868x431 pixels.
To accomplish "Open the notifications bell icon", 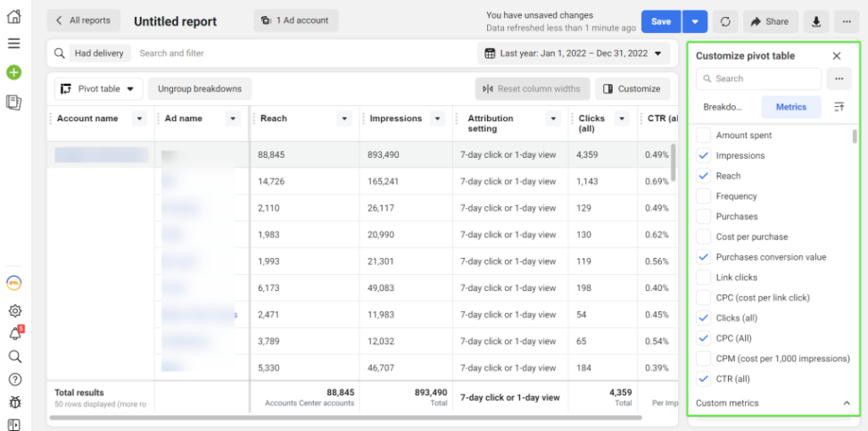I will click(14, 334).
